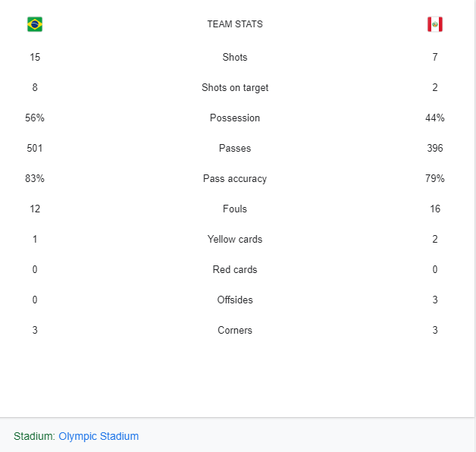The width and height of the screenshot is (476, 452).
Task: Select the Passes stat label
Action: pos(235,148)
